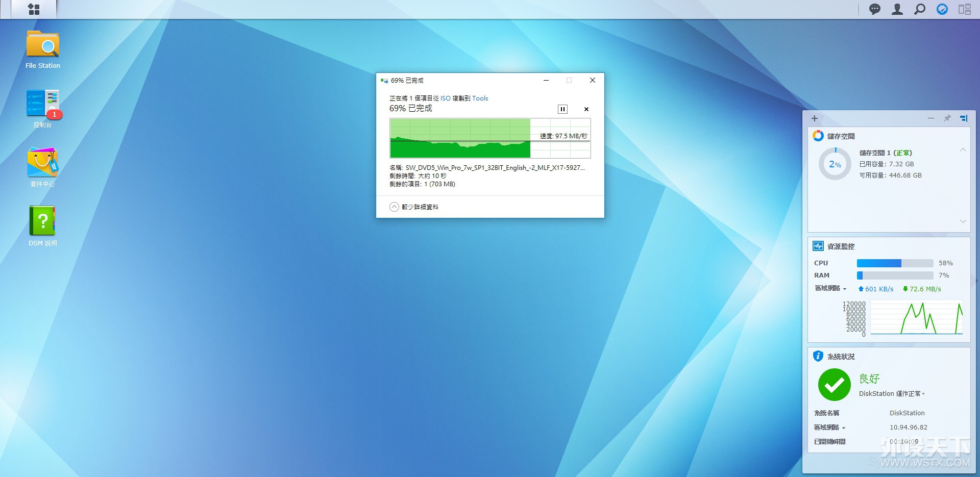
Task: Click the network traffic graph
Action: coord(917,317)
